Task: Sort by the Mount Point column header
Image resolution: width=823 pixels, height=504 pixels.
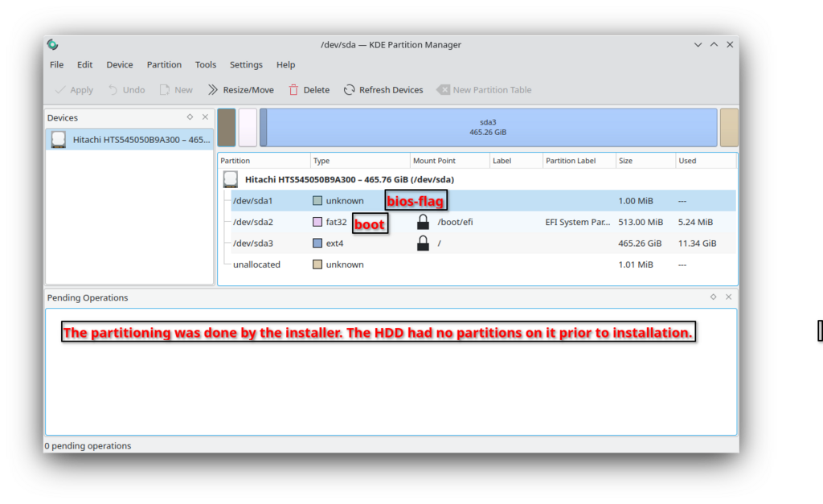Action: (x=450, y=161)
